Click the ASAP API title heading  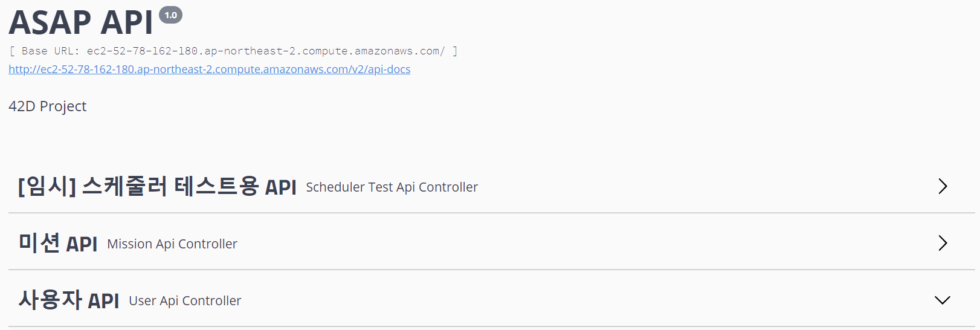coord(80,23)
